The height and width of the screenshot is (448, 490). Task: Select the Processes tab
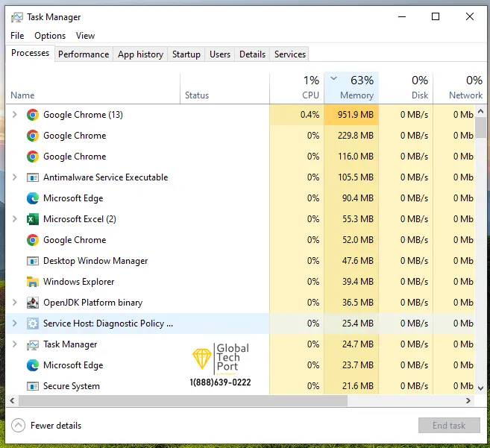tap(31, 53)
